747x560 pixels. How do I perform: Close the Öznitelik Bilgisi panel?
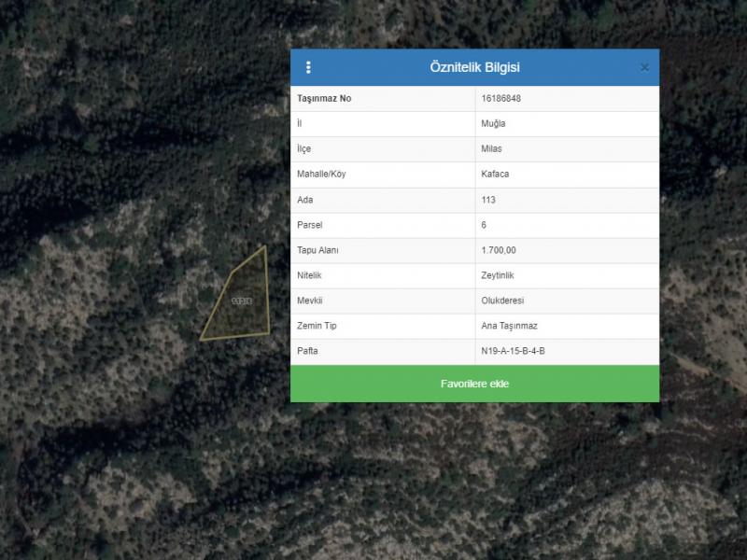click(644, 67)
